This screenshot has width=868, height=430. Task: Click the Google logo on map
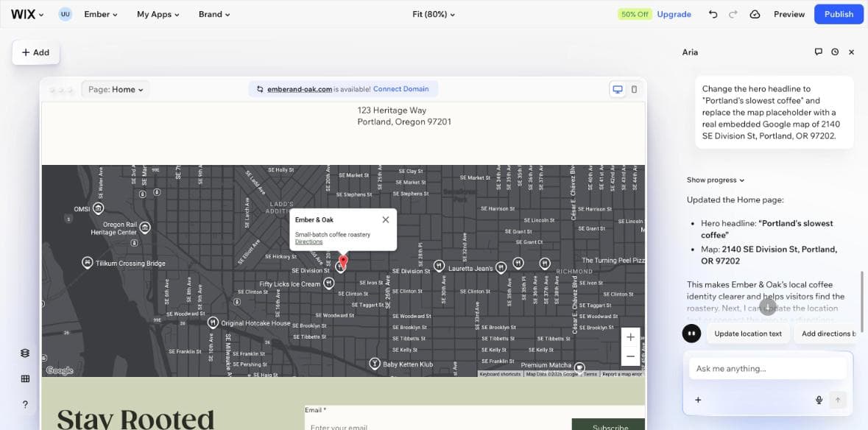(x=59, y=371)
